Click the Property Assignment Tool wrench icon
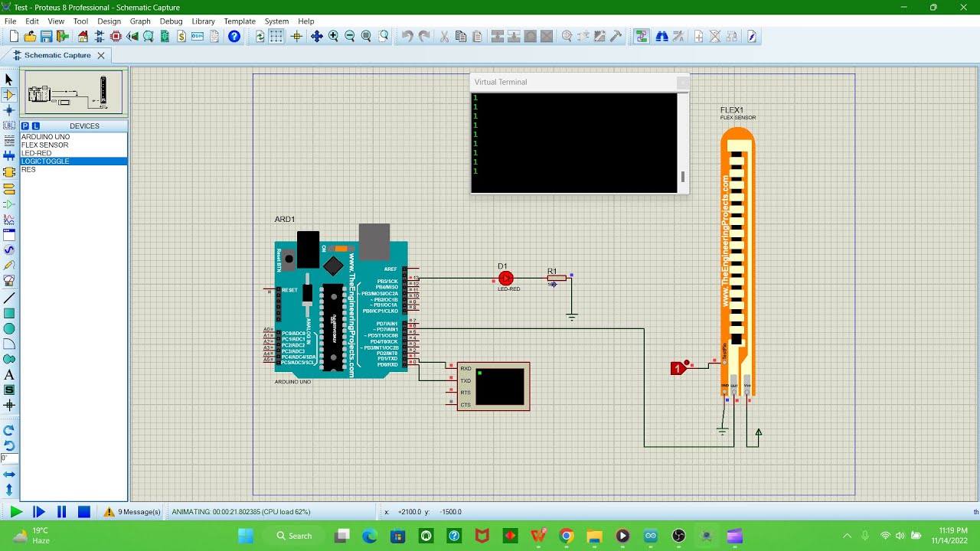This screenshot has height=551, width=980. (678, 36)
